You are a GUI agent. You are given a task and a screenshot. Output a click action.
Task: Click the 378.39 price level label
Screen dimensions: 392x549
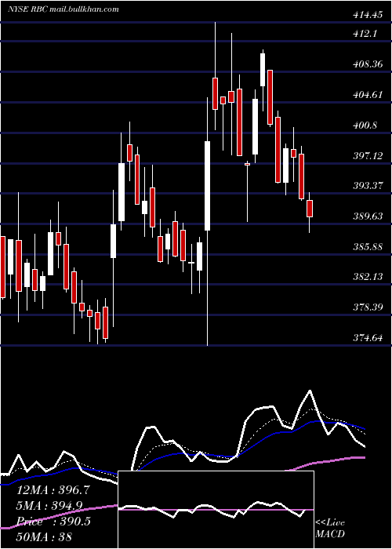(x=368, y=307)
